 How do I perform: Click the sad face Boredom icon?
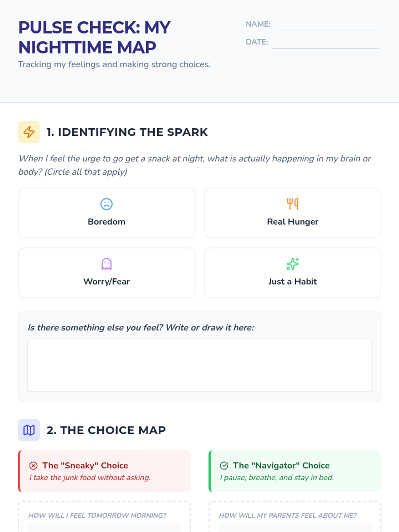[106, 204]
